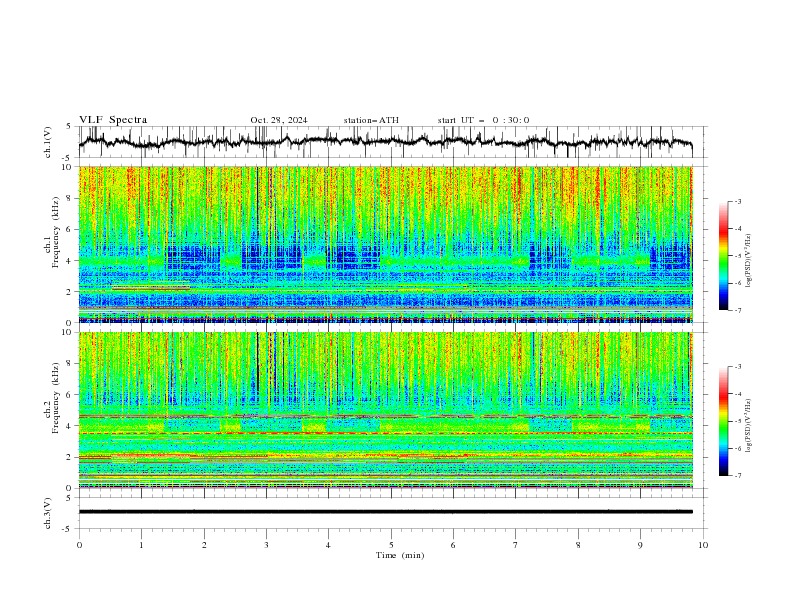The image size is (792, 612).
Task: Click the "ch.1(V)" waveform axis label
Action: tap(48, 142)
